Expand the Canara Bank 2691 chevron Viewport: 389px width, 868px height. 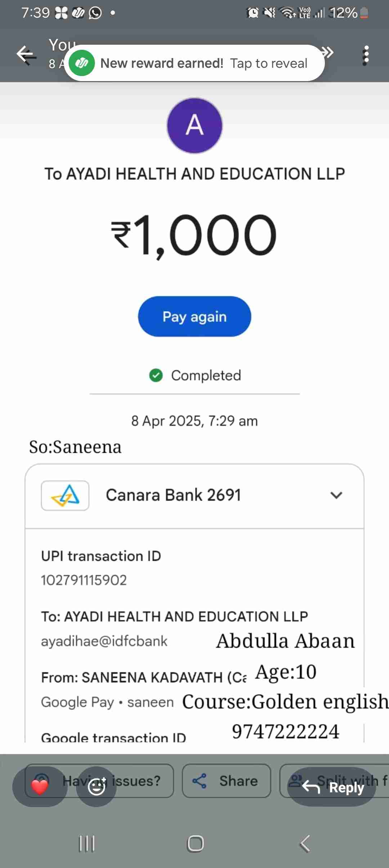pos(336,495)
